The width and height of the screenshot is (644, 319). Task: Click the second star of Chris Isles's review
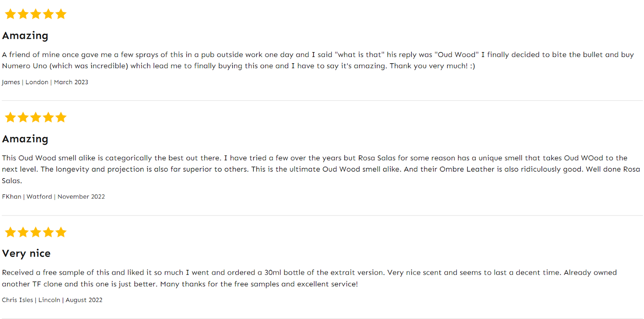(x=23, y=232)
